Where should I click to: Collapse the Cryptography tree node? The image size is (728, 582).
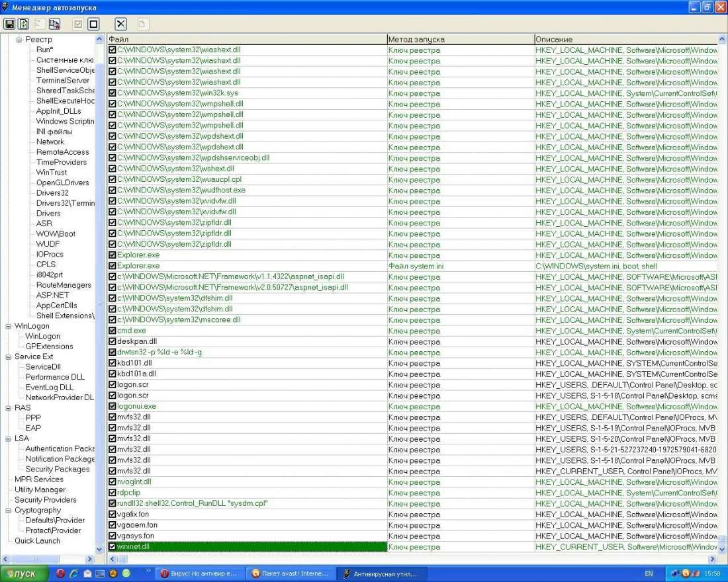click(8, 510)
